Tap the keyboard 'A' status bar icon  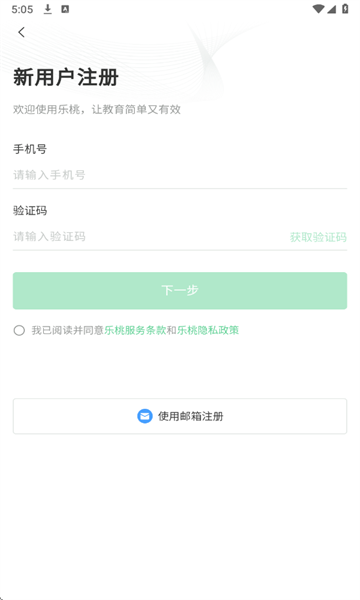pyautogui.click(x=65, y=9)
